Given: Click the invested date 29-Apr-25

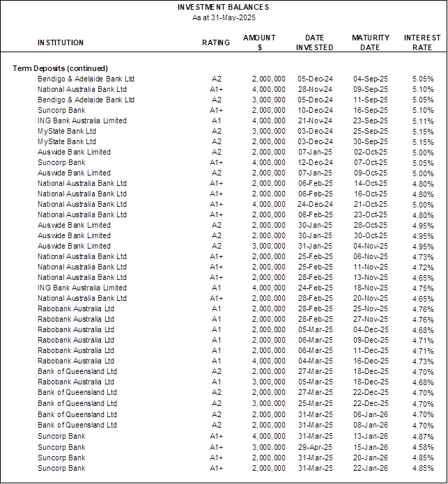Looking at the screenshot, I should [x=315, y=447].
